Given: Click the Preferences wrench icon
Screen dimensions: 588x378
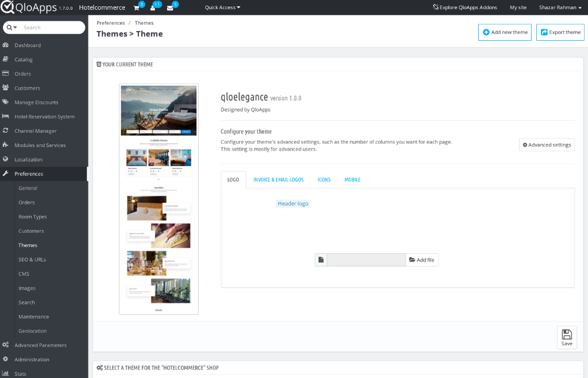Looking at the screenshot, I should [x=6, y=173].
